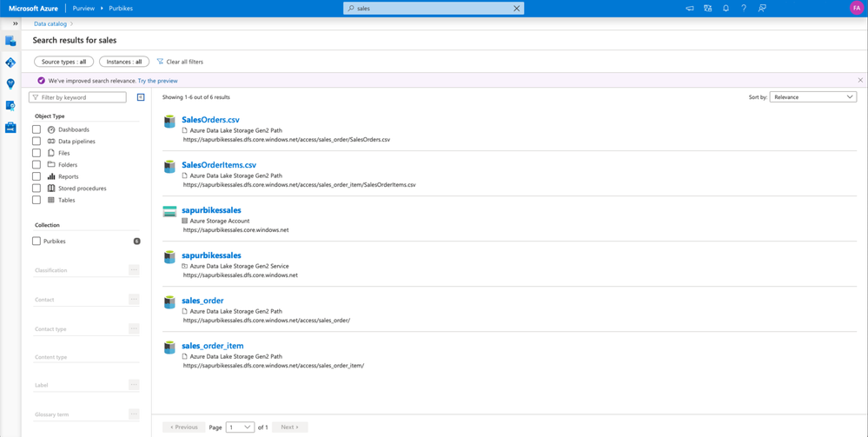Click the sales_order_item data lake icon

pos(169,348)
